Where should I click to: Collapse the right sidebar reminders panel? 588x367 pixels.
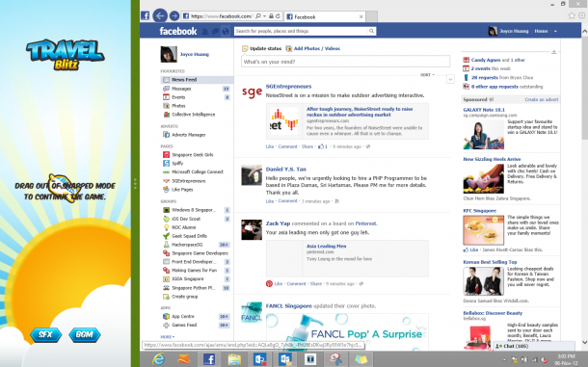click(554, 52)
